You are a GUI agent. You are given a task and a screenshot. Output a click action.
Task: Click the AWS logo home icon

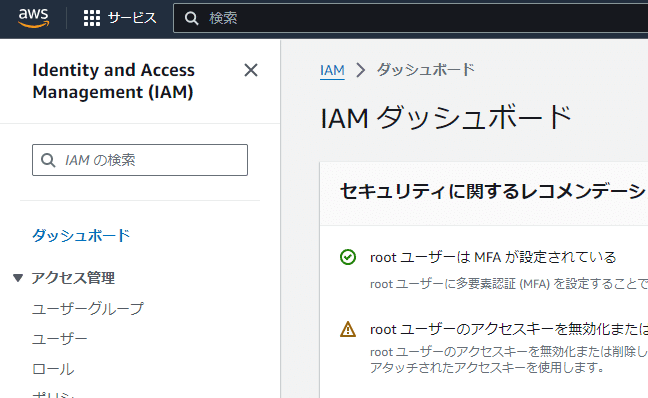click(x=33, y=18)
